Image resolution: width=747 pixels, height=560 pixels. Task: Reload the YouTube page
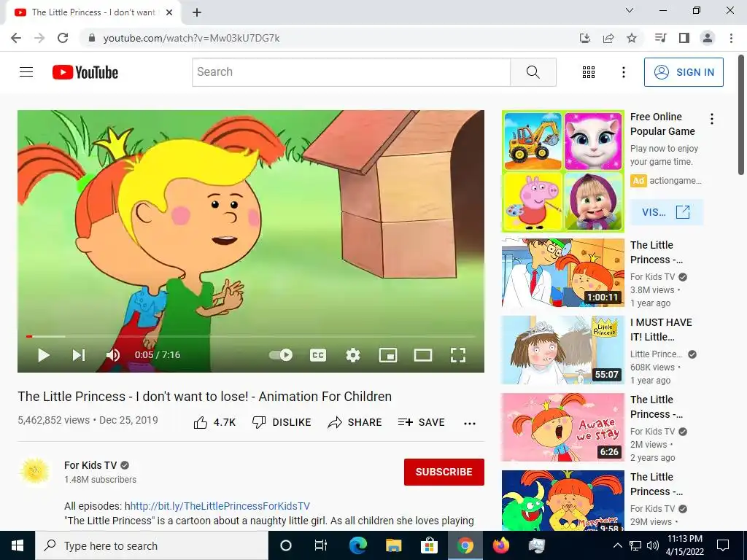coord(63,38)
